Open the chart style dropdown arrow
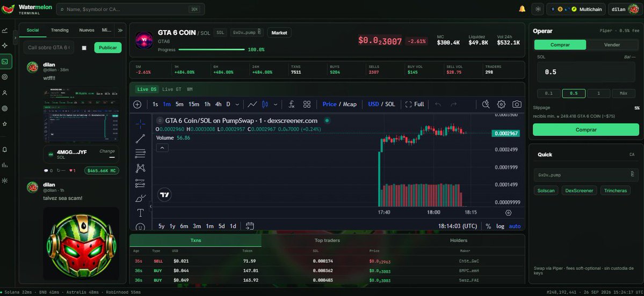 click(x=275, y=105)
